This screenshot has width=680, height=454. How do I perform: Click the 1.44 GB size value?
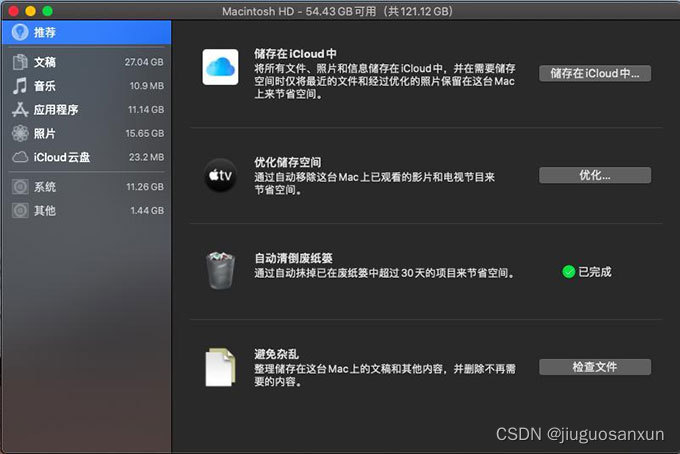pyautogui.click(x=147, y=211)
